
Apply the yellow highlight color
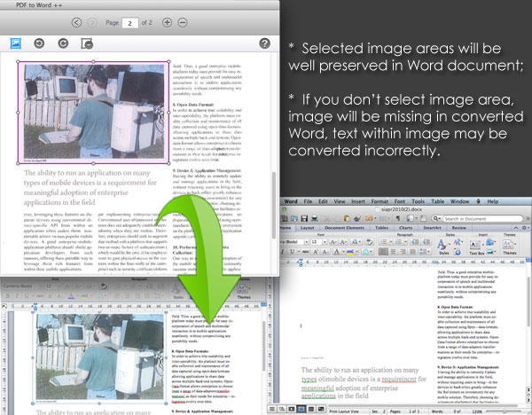(x=349, y=252)
